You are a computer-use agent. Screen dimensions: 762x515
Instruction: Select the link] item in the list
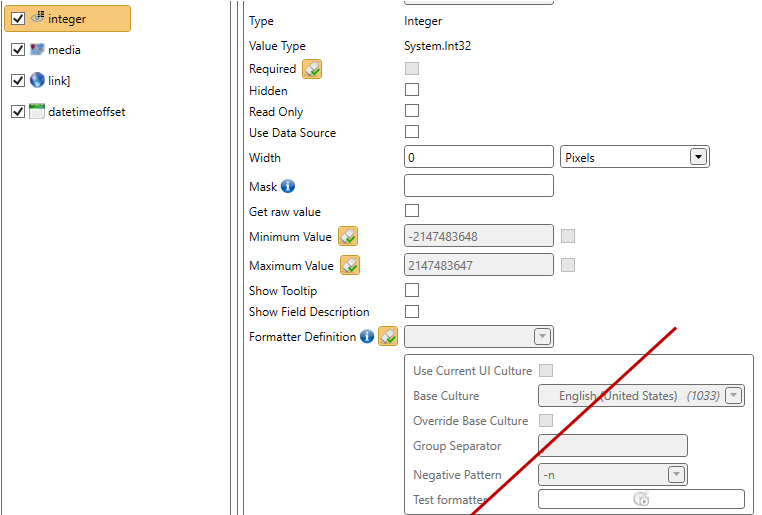(x=59, y=81)
